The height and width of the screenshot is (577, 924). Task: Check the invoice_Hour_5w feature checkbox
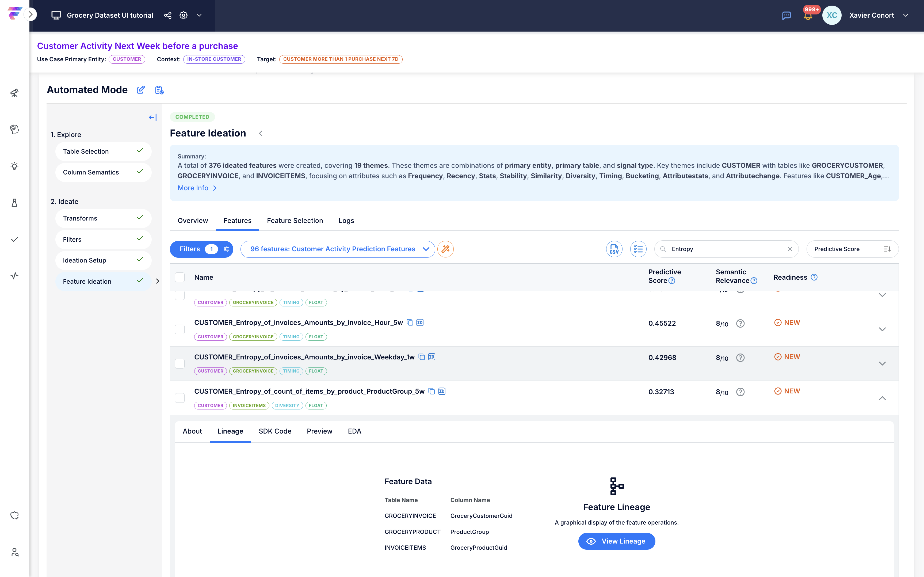point(180,329)
